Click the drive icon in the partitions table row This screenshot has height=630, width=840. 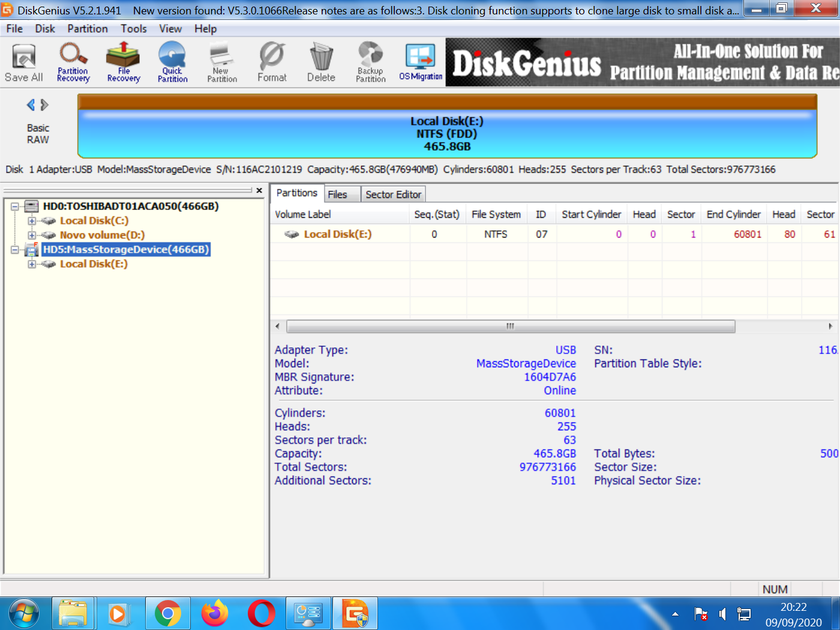coord(292,234)
